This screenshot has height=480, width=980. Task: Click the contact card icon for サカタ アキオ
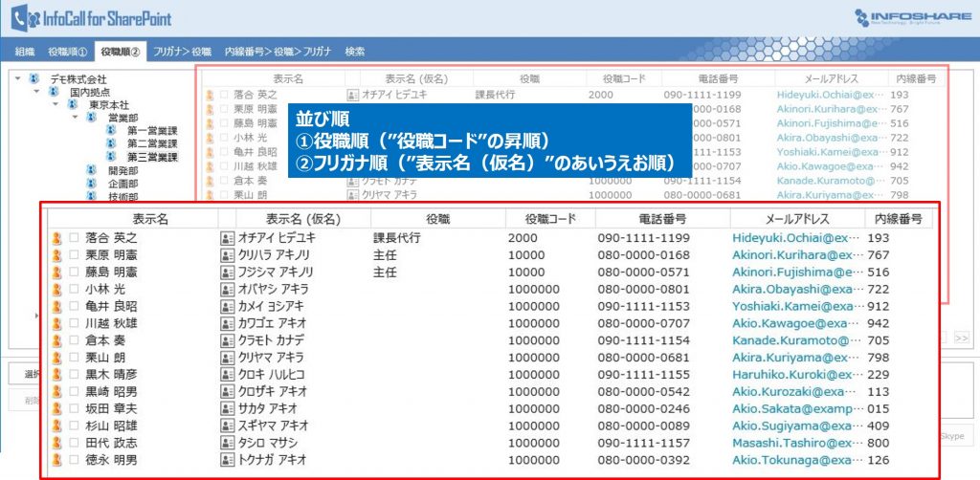click(x=227, y=409)
